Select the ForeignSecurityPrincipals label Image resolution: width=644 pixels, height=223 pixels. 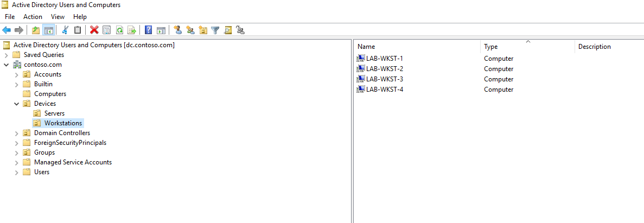click(70, 143)
